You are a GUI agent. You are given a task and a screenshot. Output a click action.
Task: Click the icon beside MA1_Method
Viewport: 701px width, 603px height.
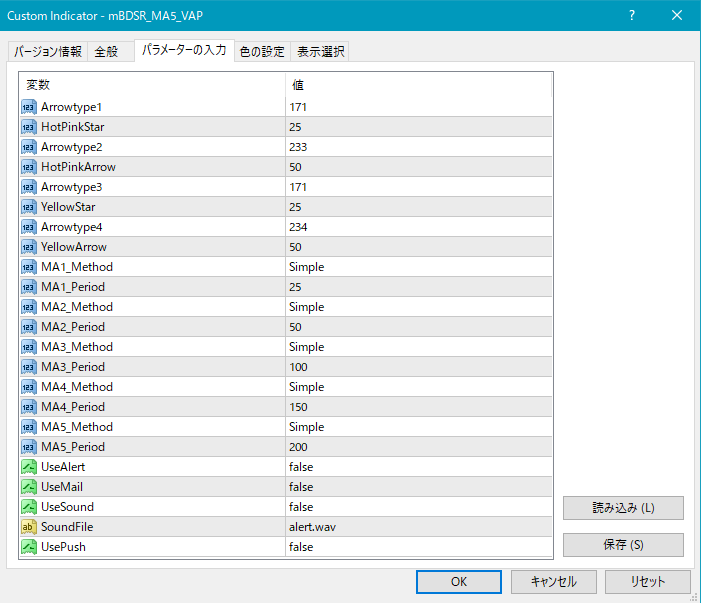pyautogui.click(x=29, y=267)
